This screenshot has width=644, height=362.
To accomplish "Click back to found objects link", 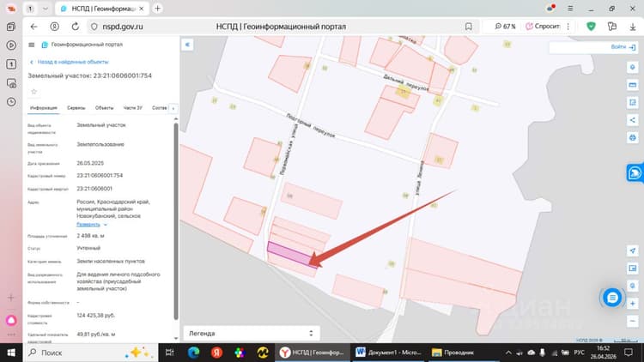I will pos(70,62).
